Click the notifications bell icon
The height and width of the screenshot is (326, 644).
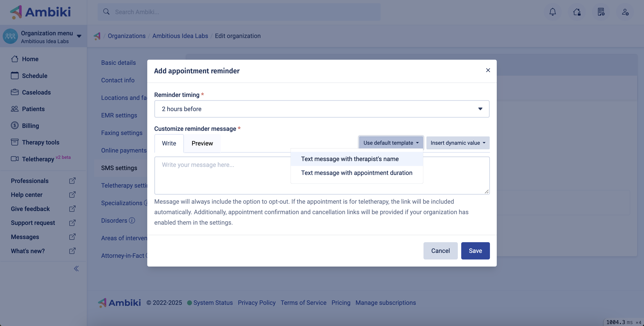pos(552,12)
